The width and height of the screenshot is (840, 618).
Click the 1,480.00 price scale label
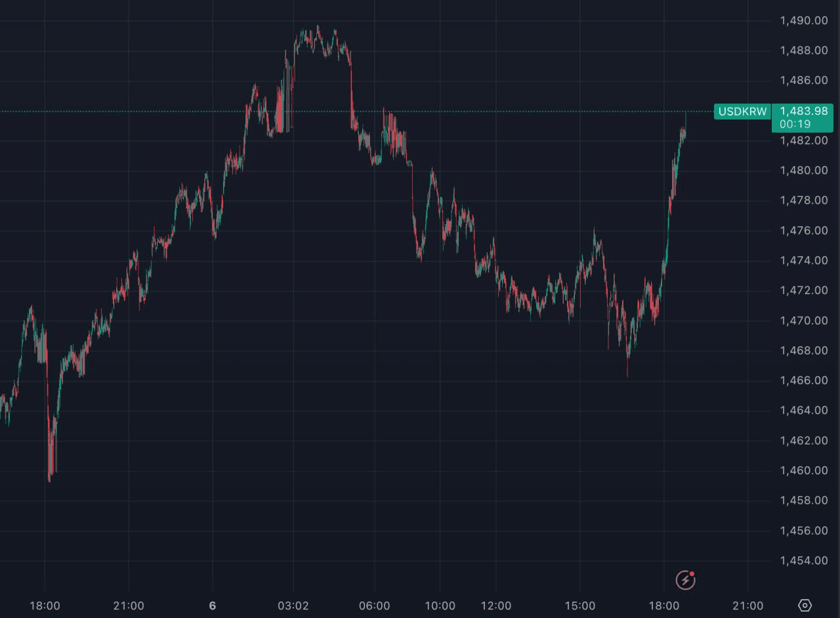(x=803, y=170)
